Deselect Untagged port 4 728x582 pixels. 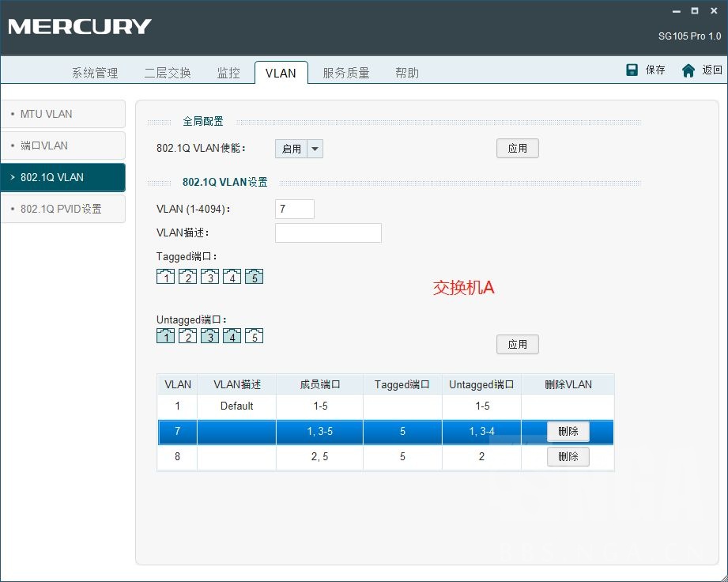tap(232, 336)
